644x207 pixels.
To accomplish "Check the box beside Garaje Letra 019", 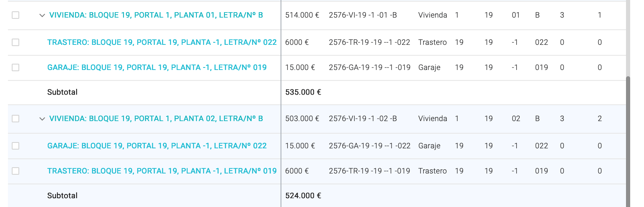I will 15,67.
